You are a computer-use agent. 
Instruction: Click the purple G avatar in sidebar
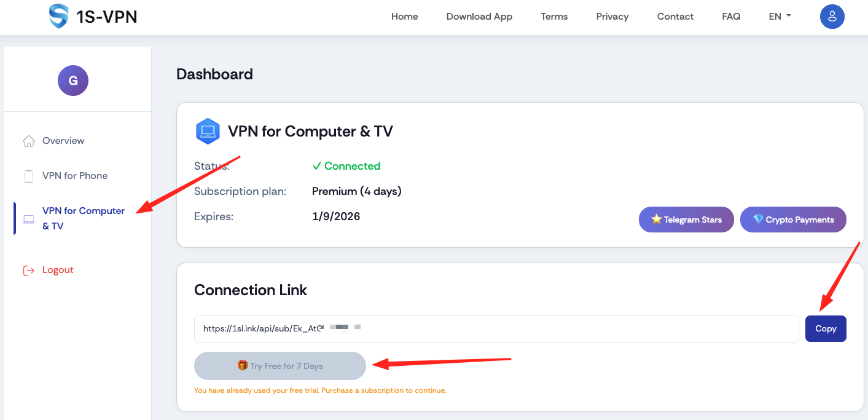pyautogui.click(x=72, y=80)
